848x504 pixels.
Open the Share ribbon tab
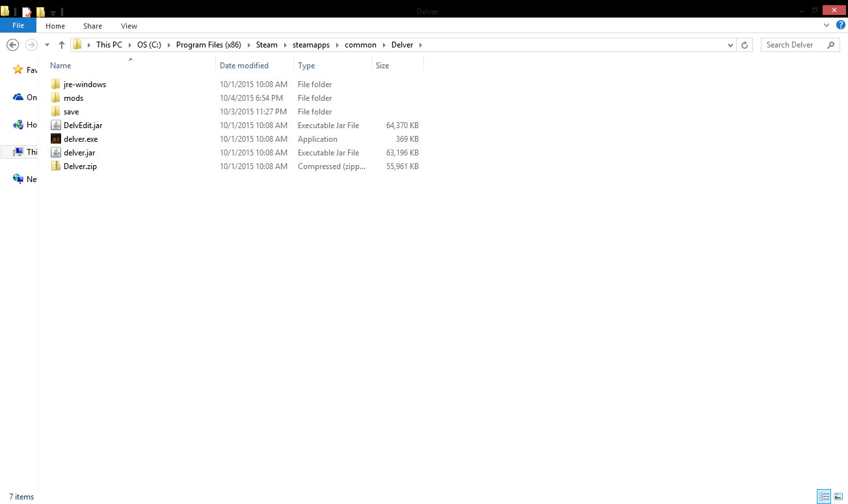92,26
